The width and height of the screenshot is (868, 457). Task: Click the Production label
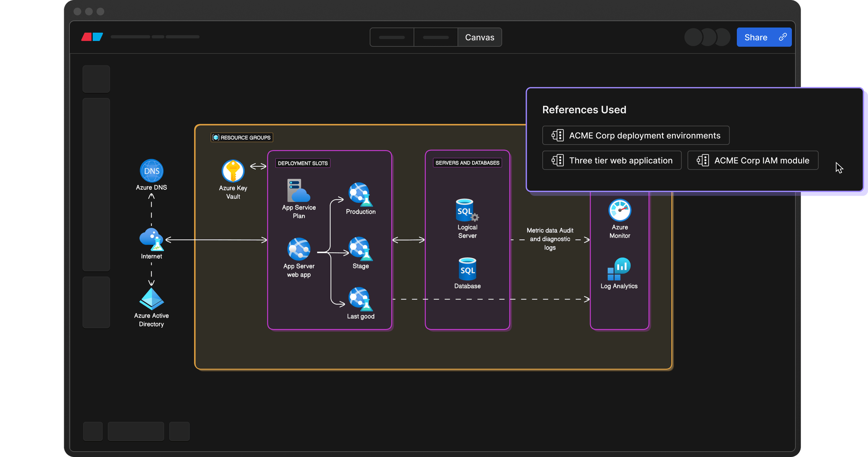coord(361,211)
